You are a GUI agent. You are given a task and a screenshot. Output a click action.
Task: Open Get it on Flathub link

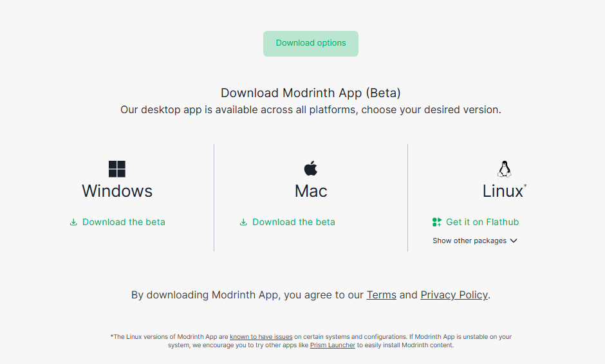point(476,222)
